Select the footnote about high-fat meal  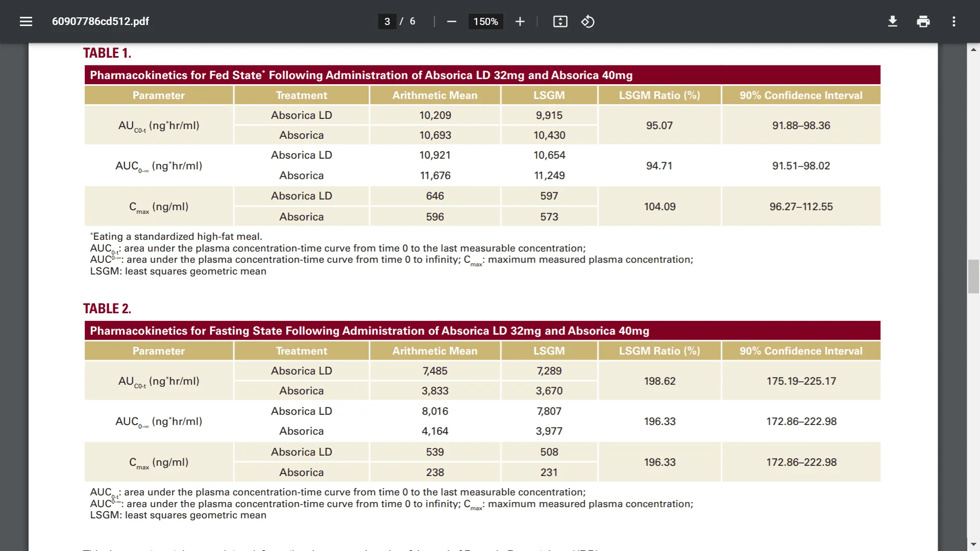coord(176,237)
